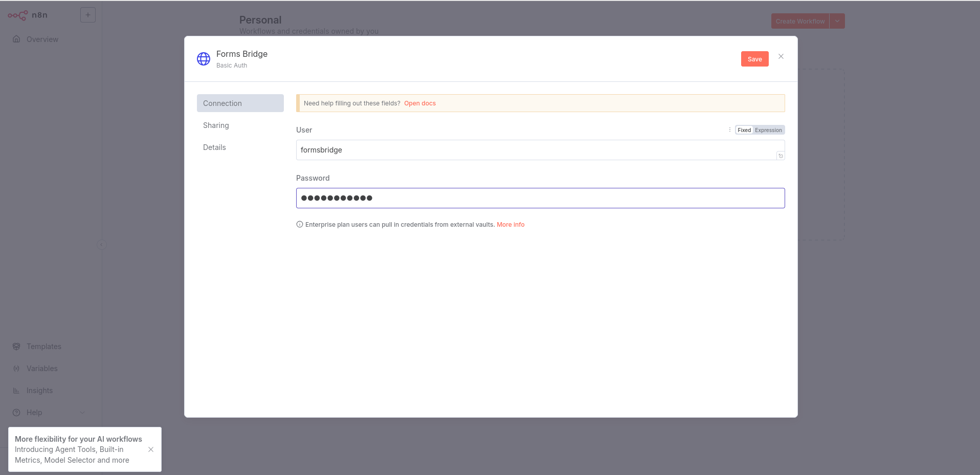Image resolution: width=980 pixels, height=475 pixels.
Task: Expand the Help section chevron
Action: [83, 412]
